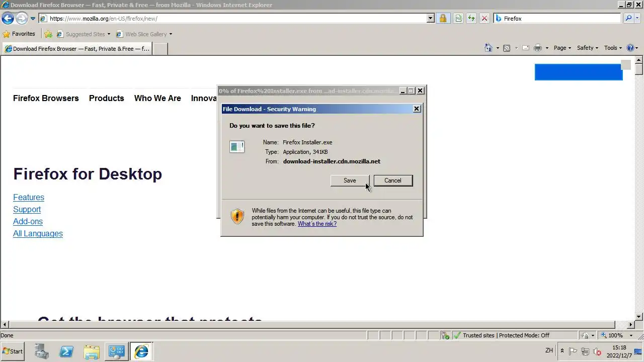Open the Windows Start button
The width and height of the screenshot is (644, 362).
[13, 351]
